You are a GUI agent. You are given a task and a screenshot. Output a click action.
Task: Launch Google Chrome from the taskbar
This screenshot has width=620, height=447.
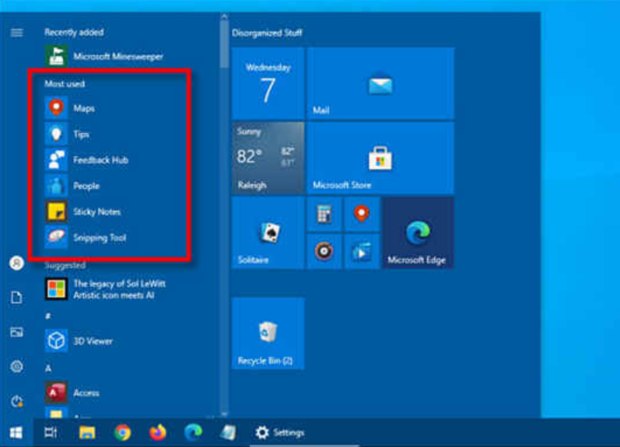(123, 432)
